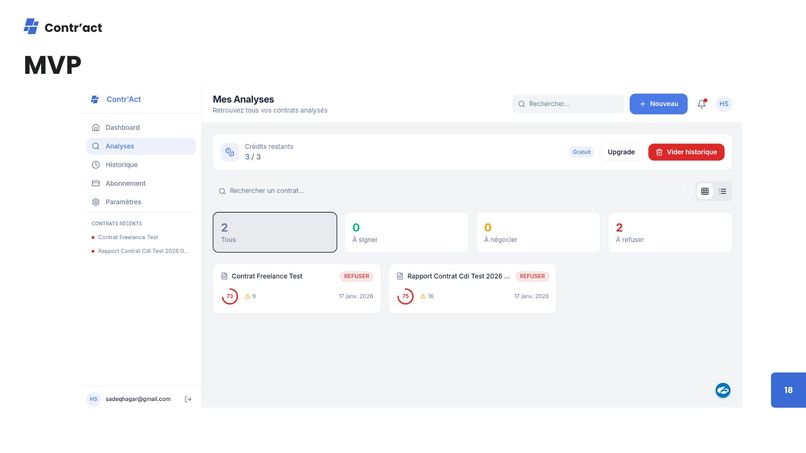The height and width of the screenshot is (453, 806).
Task: Focus the Rechercher un contrat field
Action: (x=450, y=191)
